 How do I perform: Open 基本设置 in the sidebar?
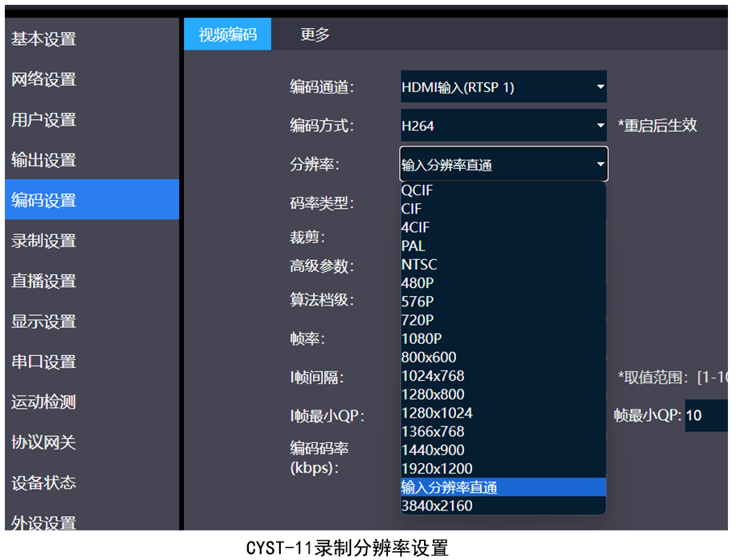pos(44,39)
